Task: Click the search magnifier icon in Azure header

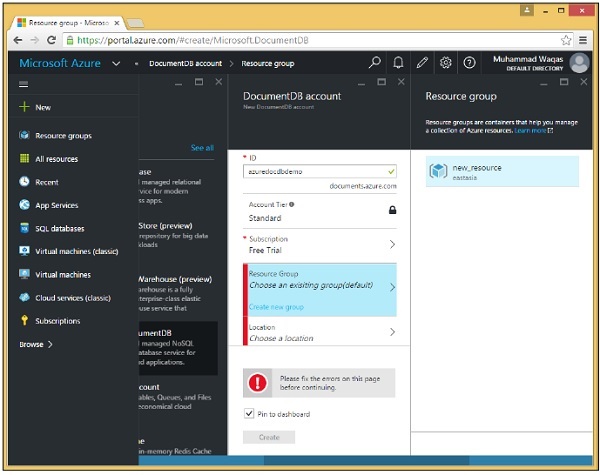Action: (x=375, y=63)
